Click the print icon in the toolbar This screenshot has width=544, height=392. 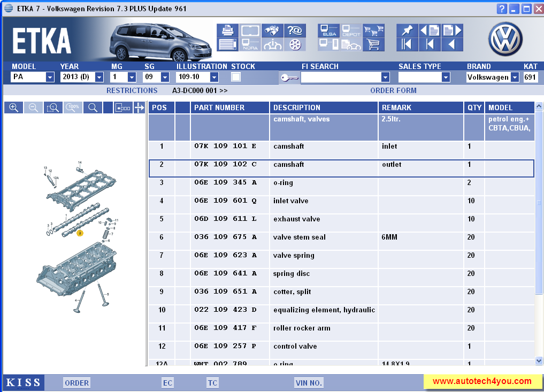point(227,30)
